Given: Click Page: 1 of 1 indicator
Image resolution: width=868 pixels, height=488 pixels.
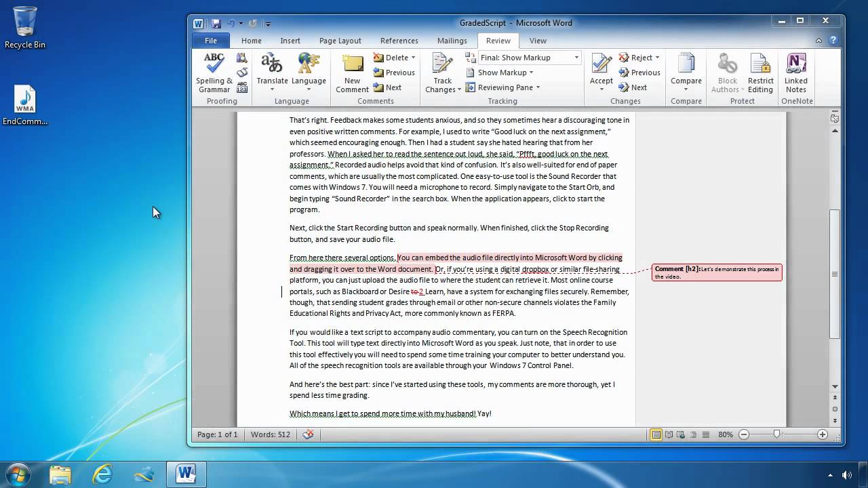Looking at the screenshot, I should (x=217, y=434).
